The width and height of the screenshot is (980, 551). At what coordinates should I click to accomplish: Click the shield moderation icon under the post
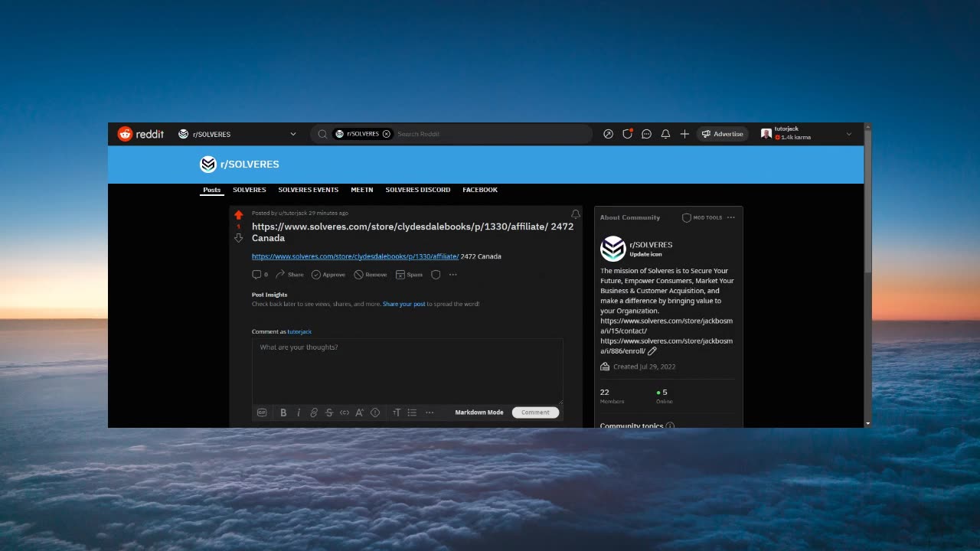[436, 275]
